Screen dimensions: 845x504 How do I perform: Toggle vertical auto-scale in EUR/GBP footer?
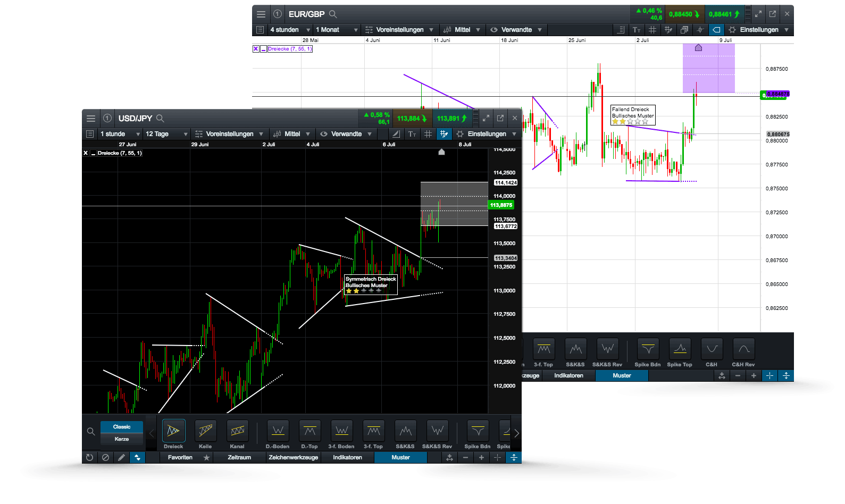[786, 375]
